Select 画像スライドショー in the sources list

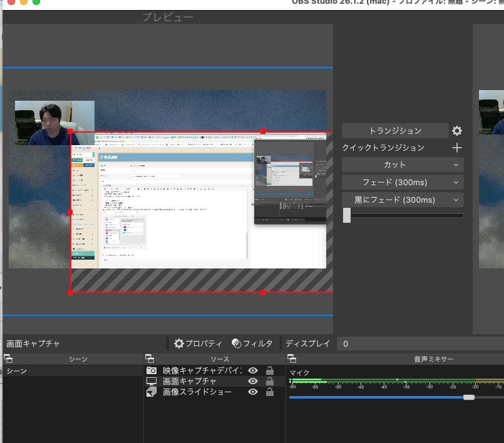tap(197, 392)
